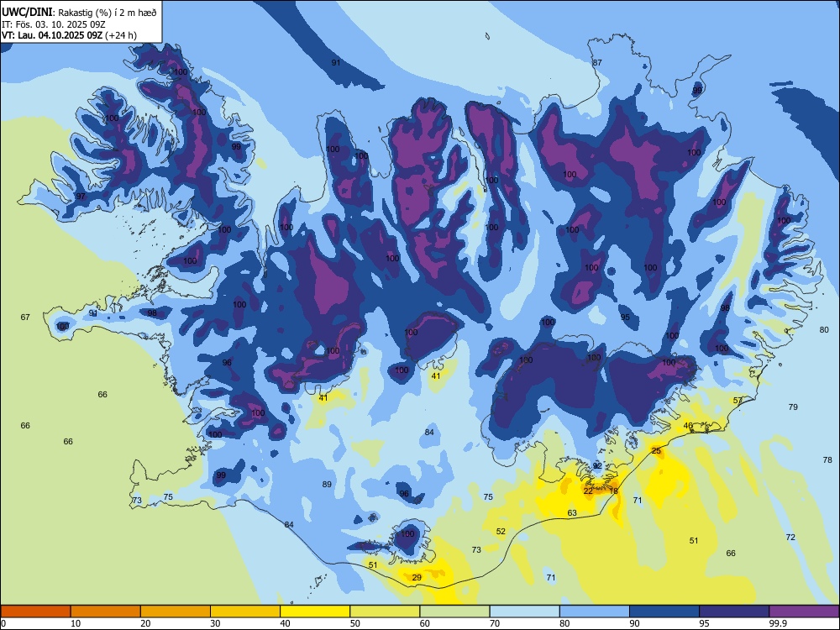Click the ocean value '72' in the southeast

point(790,538)
